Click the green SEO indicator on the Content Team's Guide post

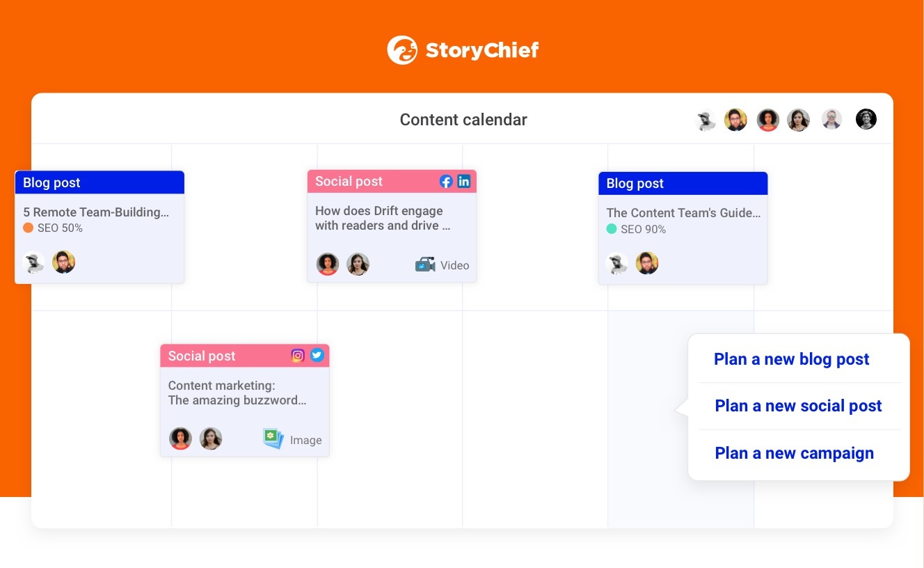pos(611,228)
